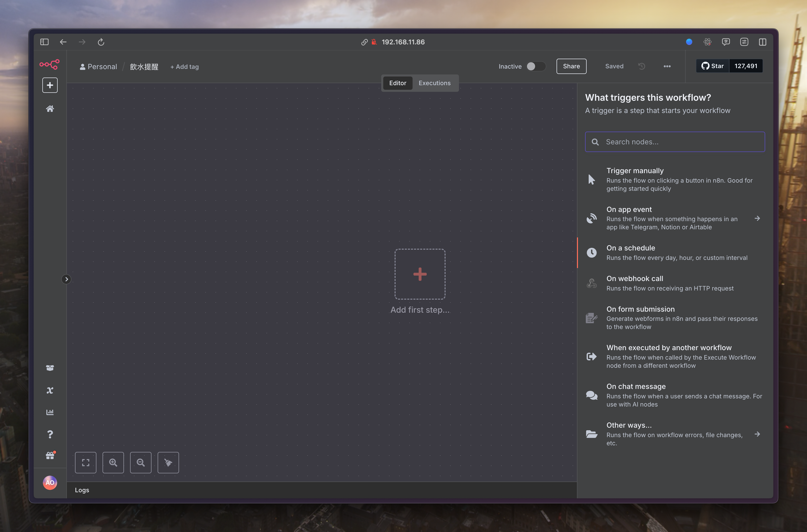The image size is (807, 532).
Task: Open the insights chart icon
Action: [50, 412]
